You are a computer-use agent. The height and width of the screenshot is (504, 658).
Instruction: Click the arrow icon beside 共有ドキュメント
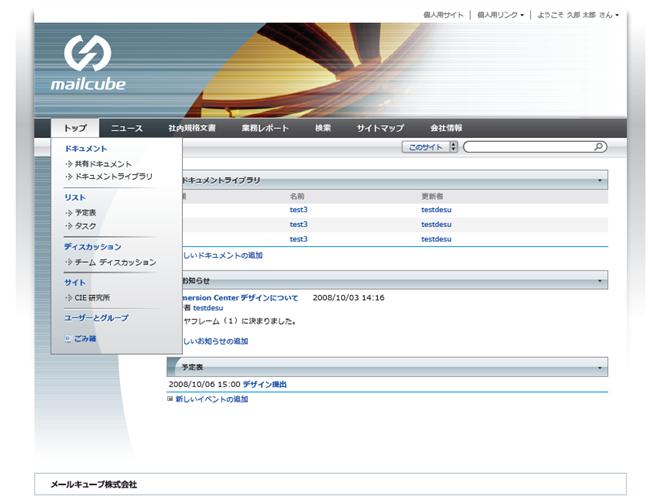68,164
